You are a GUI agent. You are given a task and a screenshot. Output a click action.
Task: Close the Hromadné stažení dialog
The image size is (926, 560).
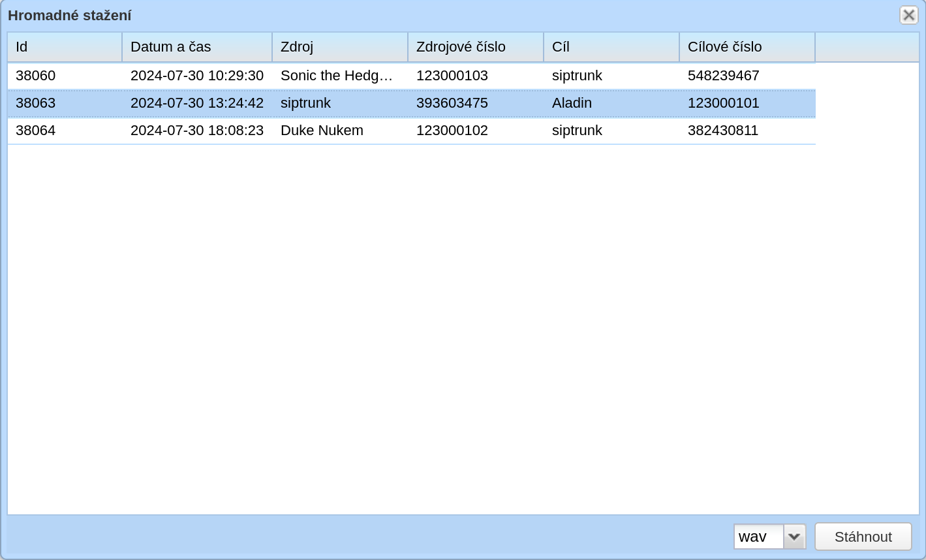[908, 15]
